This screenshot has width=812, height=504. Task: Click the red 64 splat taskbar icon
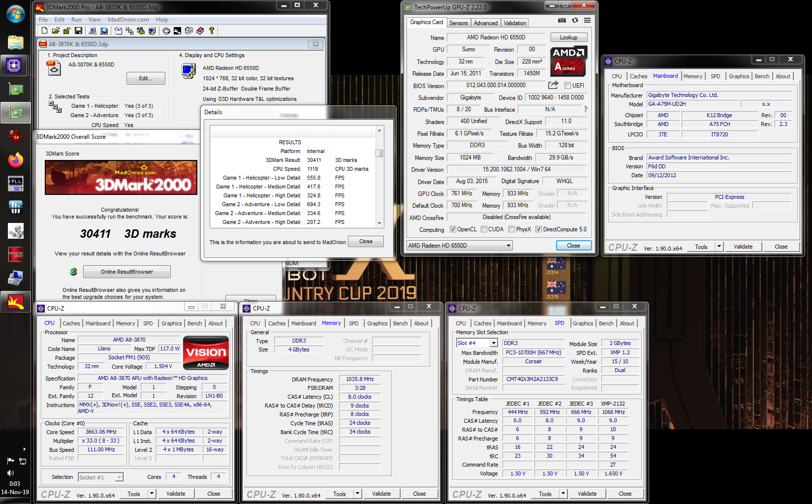15,136
